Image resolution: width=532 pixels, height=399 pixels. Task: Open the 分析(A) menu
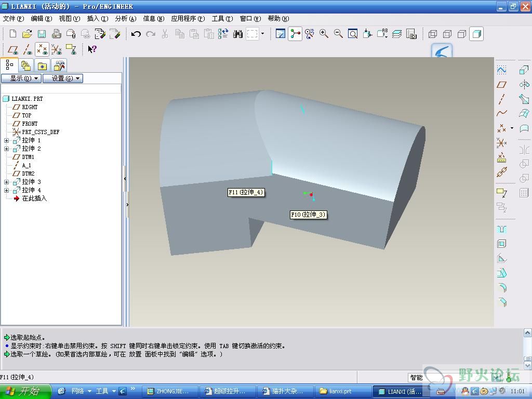[x=126, y=19]
